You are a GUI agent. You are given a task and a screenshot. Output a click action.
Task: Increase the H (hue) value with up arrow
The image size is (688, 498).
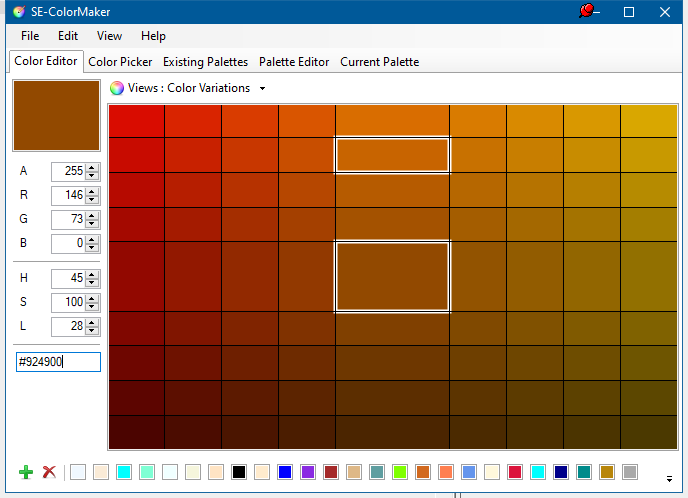click(x=92, y=275)
